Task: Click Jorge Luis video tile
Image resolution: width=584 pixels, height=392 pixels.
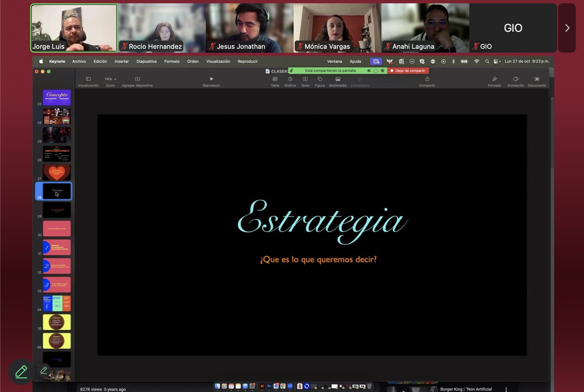Action: click(x=74, y=28)
